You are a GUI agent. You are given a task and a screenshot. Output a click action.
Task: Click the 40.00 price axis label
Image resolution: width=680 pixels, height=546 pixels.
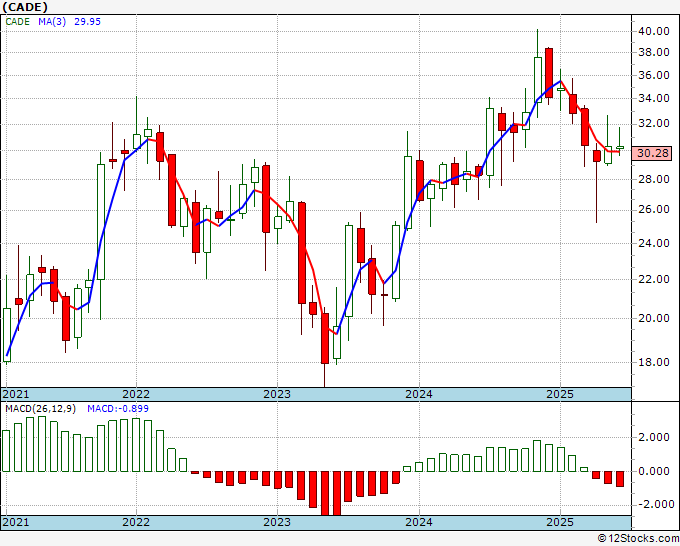pyautogui.click(x=654, y=31)
